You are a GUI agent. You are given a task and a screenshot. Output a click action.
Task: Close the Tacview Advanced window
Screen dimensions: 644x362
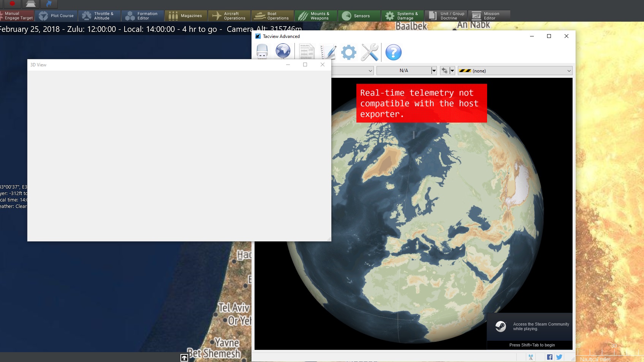(x=566, y=36)
